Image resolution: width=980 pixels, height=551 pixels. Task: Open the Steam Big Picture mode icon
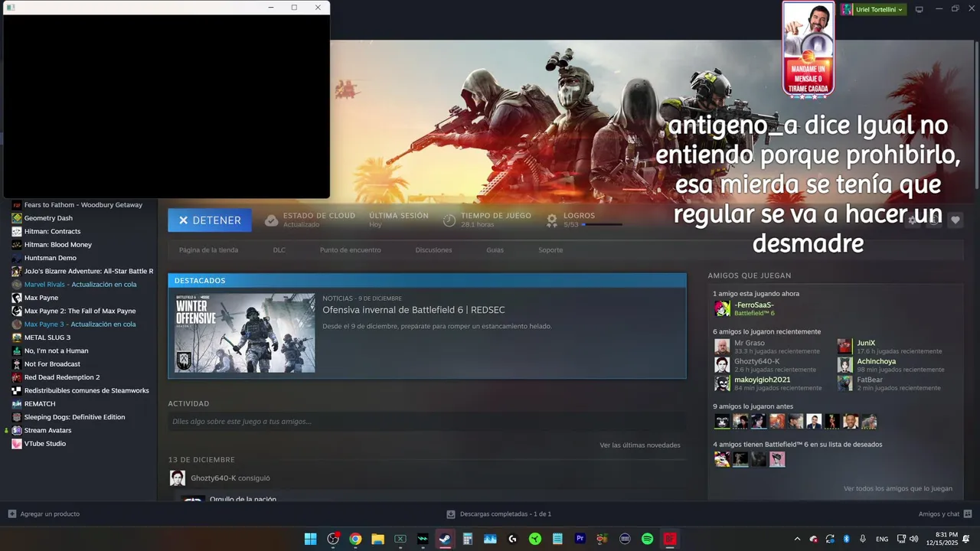919,9
